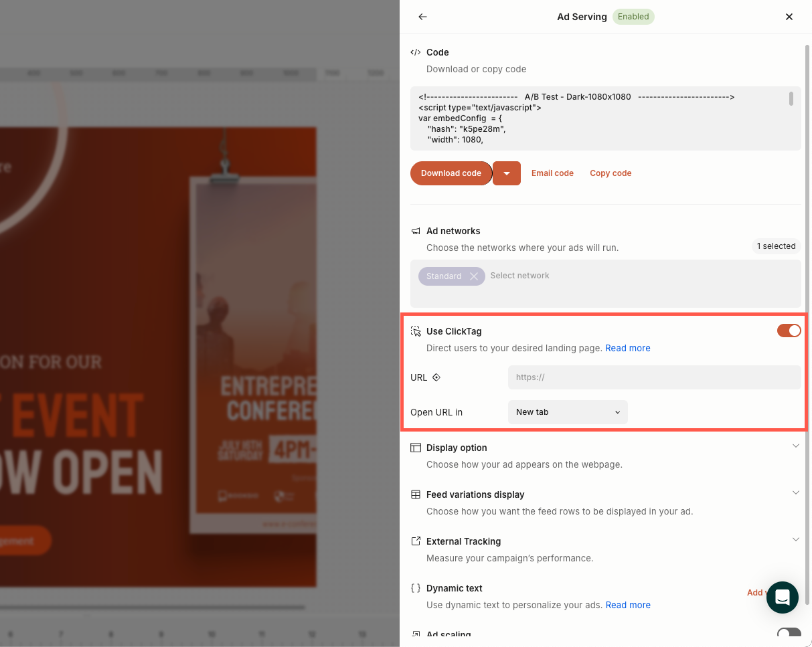Expand the Display option section

click(795, 446)
